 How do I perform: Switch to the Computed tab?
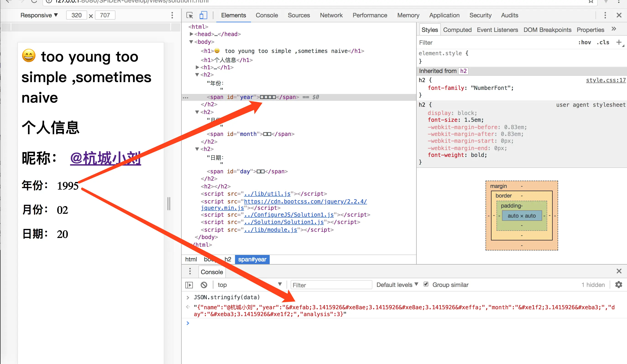pos(457,30)
